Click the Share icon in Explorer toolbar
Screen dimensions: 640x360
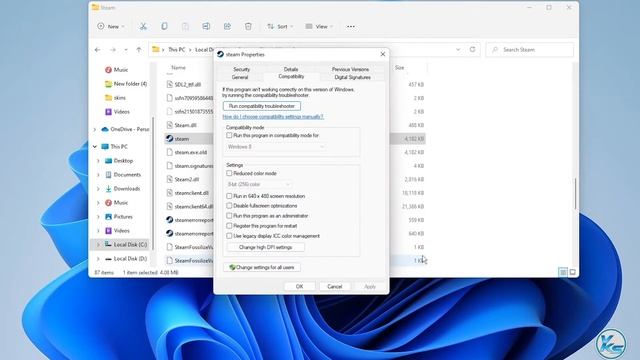coord(227,27)
